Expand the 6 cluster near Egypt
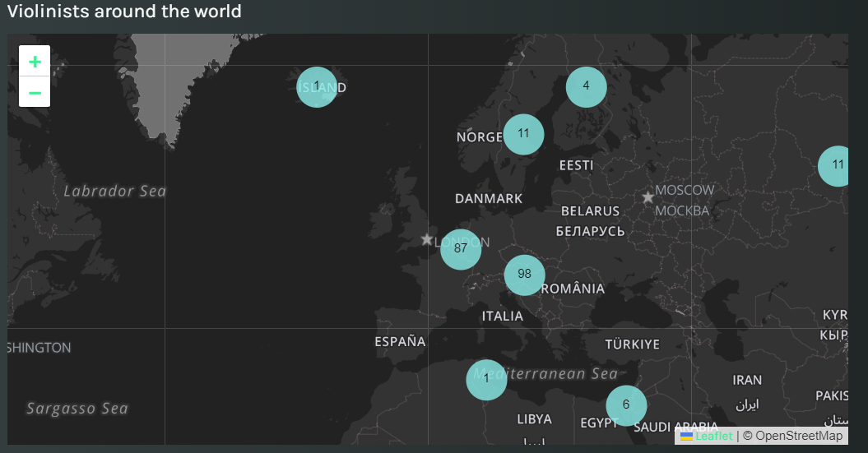This screenshot has width=868, height=453. point(626,405)
